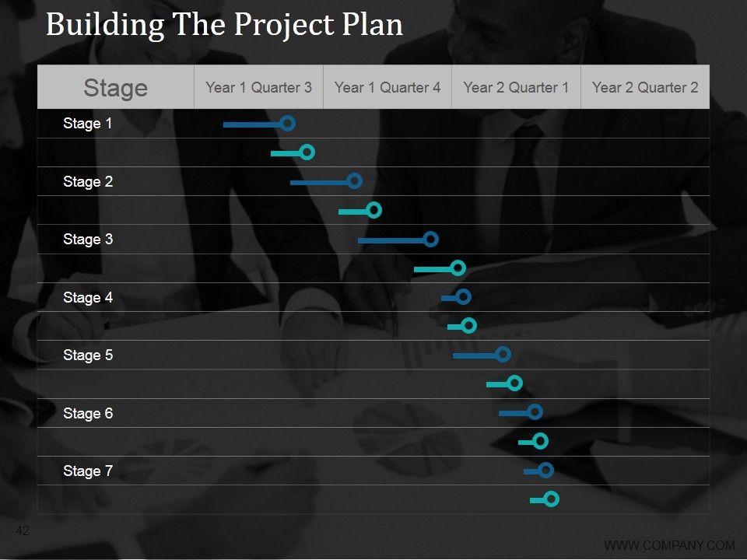Click the Year 2 Quarter 2 header
The width and height of the screenshot is (747, 560).
coord(645,87)
